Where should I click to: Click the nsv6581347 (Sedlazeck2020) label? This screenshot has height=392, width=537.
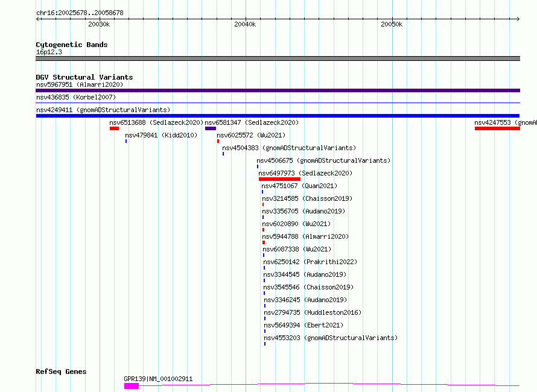click(x=252, y=122)
